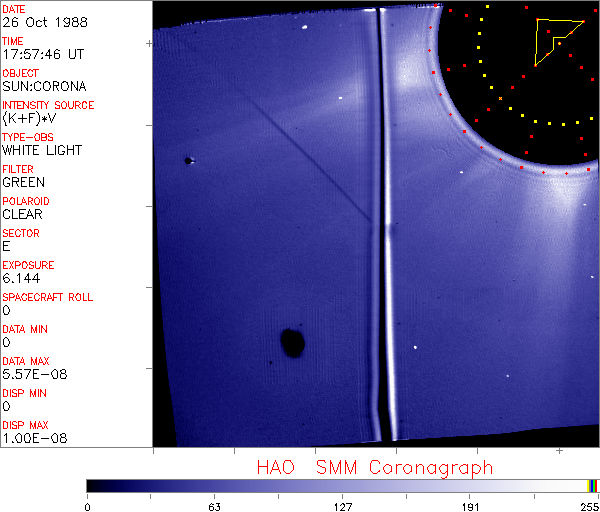The image size is (600, 512).
Task: Select the display max value 1.00E-08
Action: click(x=35, y=439)
